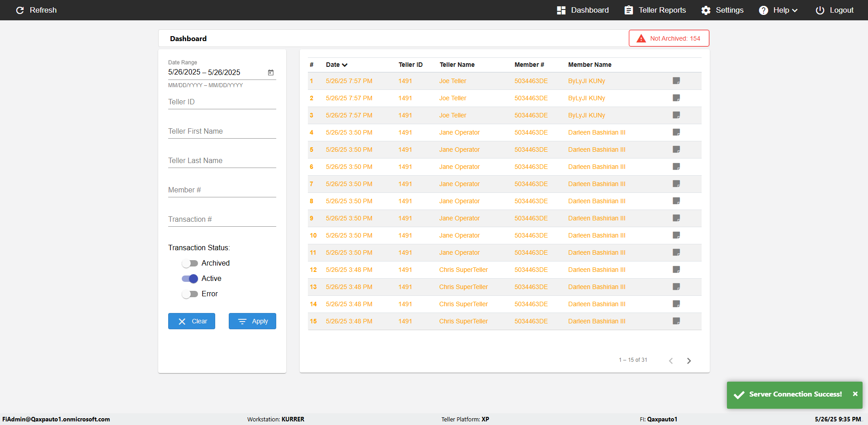The height and width of the screenshot is (425, 868).
Task: Disable the Active status toggle
Action: [x=190, y=279]
